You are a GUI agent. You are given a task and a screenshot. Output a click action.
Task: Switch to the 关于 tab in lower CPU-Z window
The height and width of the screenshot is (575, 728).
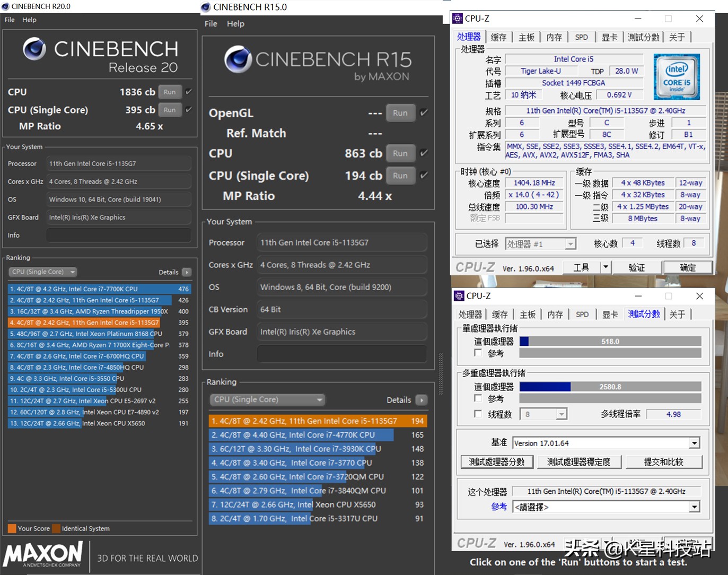coord(677,315)
